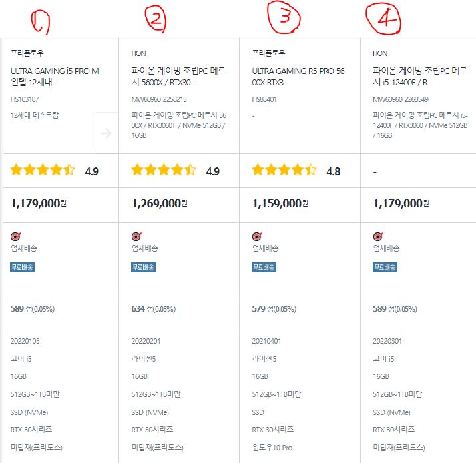Click the target delivery icon in the fourth column

pos(378,236)
